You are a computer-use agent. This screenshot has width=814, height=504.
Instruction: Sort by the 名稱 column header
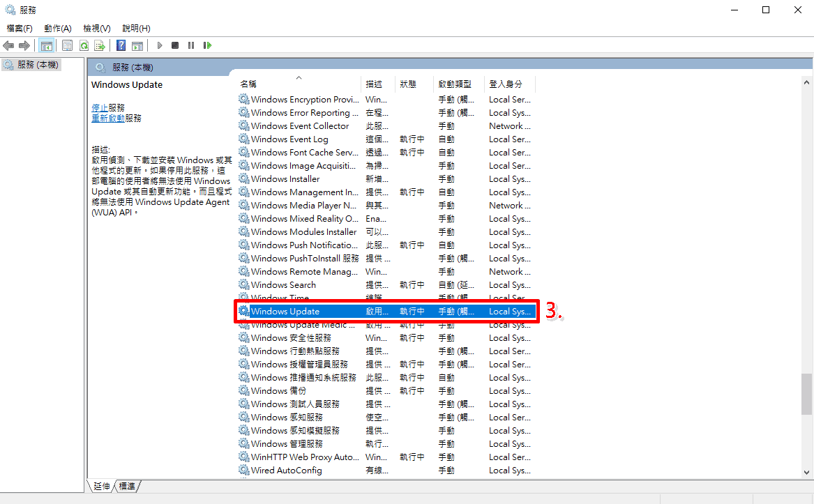pos(299,84)
